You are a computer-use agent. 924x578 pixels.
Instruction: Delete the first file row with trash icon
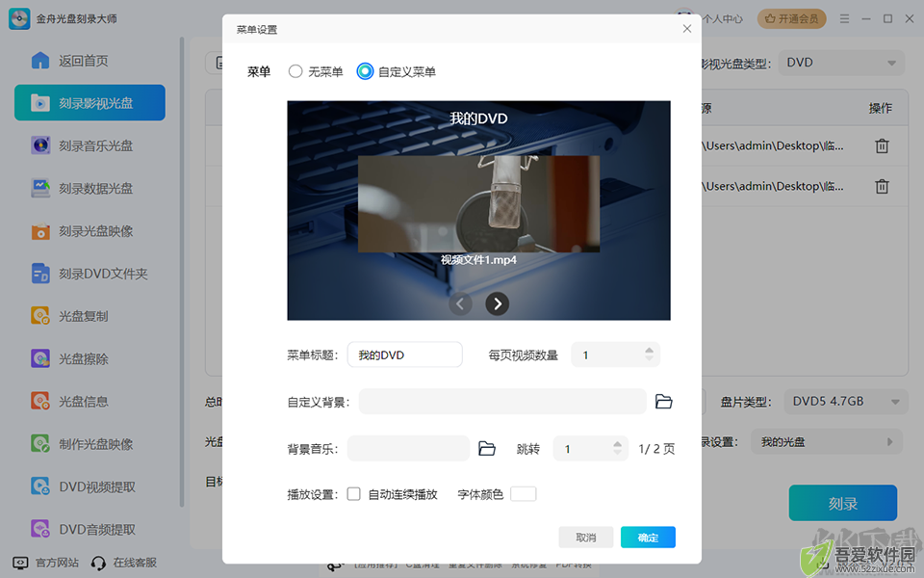pyautogui.click(x=882, y=145)
